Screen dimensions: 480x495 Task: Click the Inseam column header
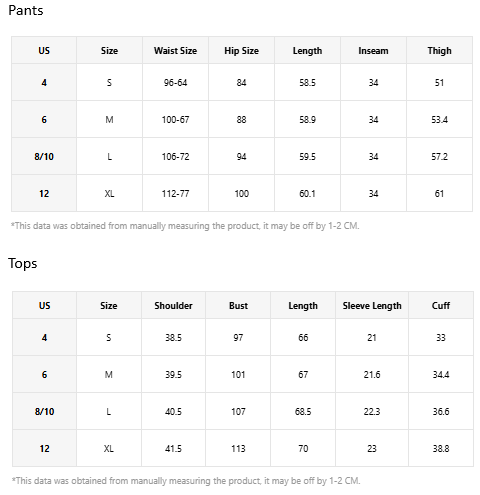tap(373, 51)
